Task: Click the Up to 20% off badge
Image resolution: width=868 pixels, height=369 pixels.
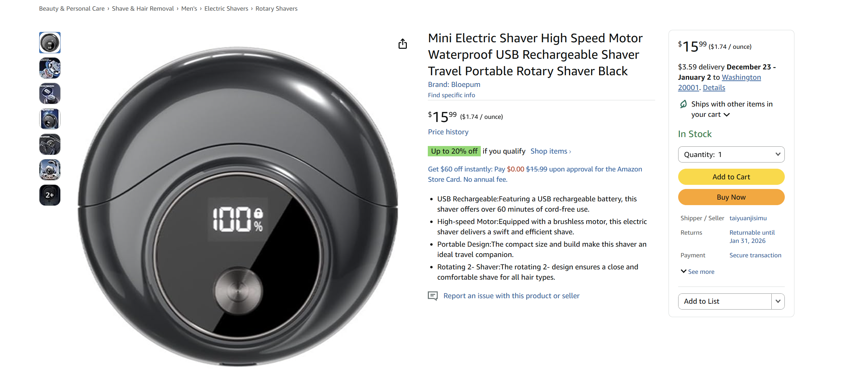Action: pos(454,151)
